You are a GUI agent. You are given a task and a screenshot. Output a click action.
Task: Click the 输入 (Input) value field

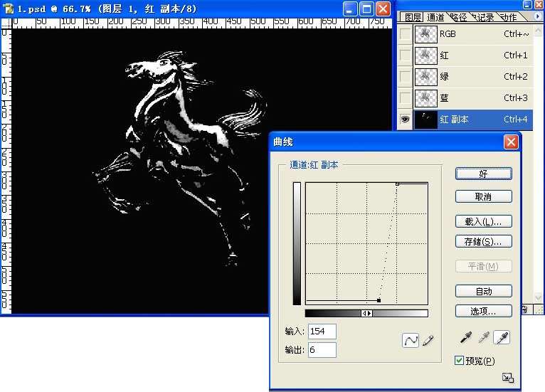click(x=322, y=332)
